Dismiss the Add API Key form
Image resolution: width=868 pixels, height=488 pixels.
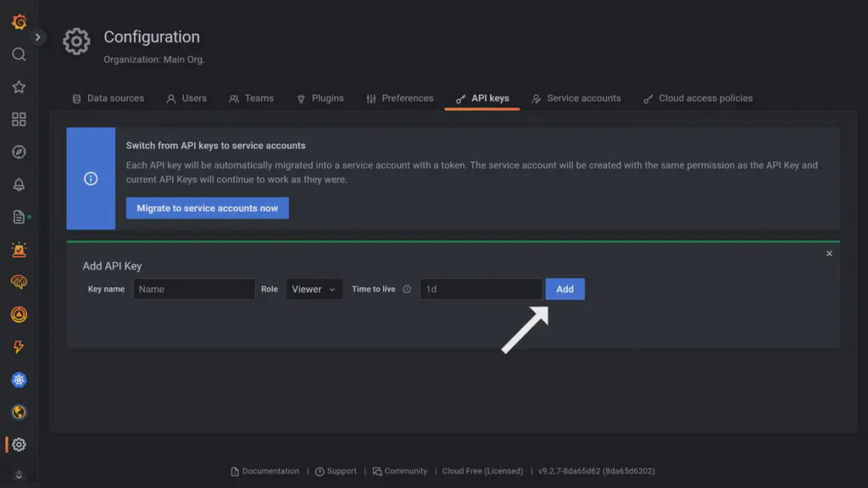coord(829,252)
